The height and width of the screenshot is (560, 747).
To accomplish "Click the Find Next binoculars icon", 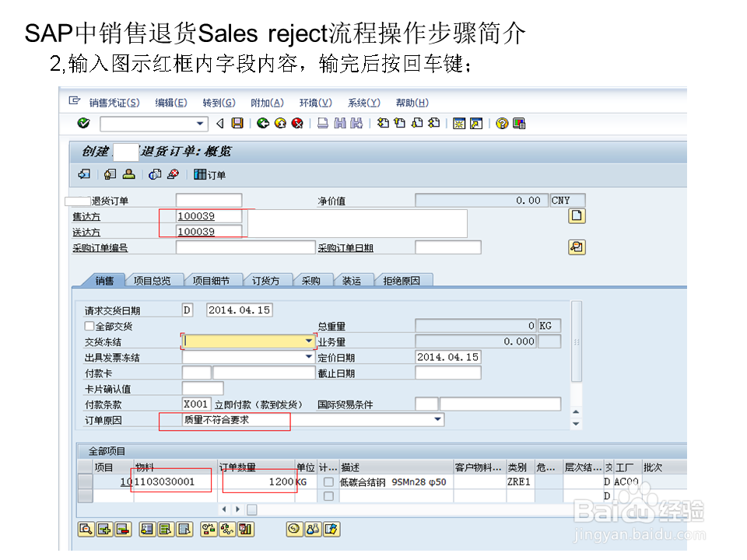I will tap(356, 124).
